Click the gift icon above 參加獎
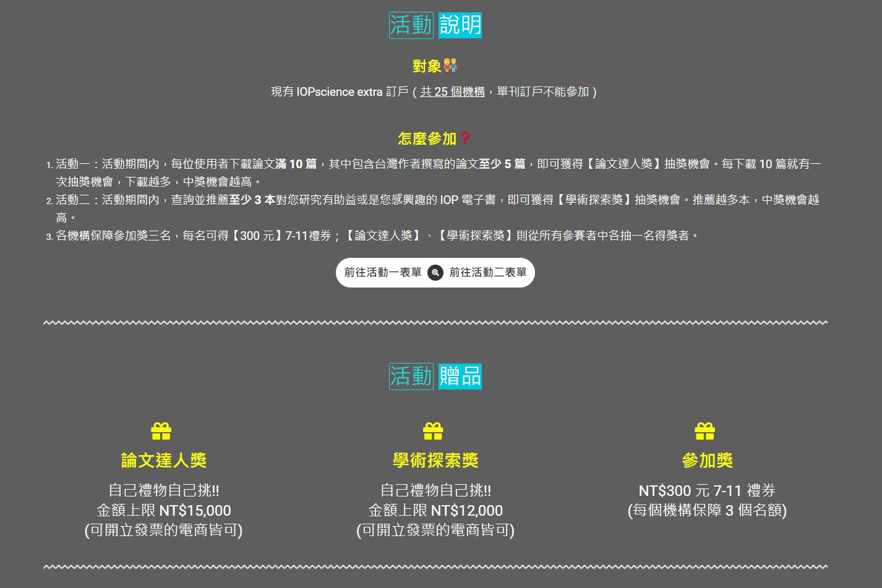 pyautogui.click(x=704, y=431)
